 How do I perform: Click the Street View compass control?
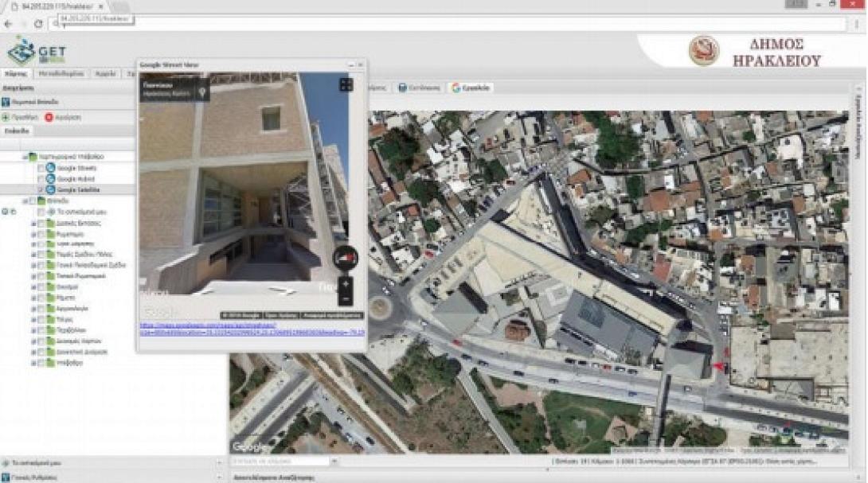[345, 258]
